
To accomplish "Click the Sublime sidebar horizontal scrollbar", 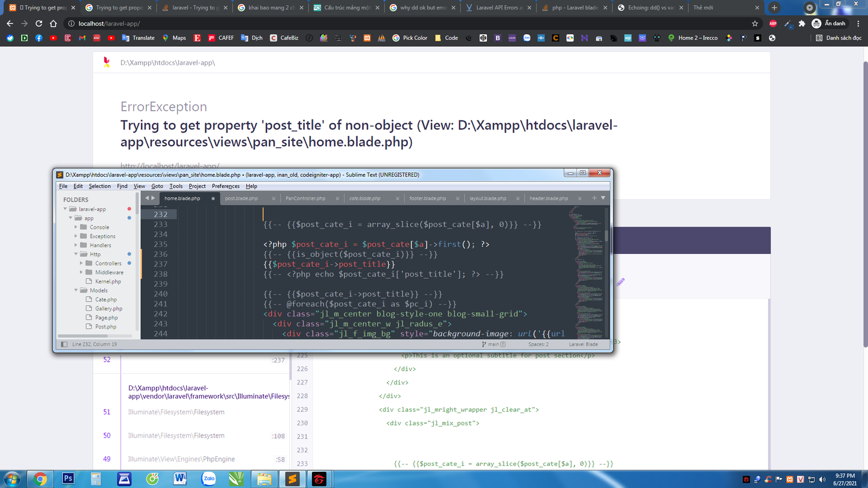I will click(x=83, y=335).
